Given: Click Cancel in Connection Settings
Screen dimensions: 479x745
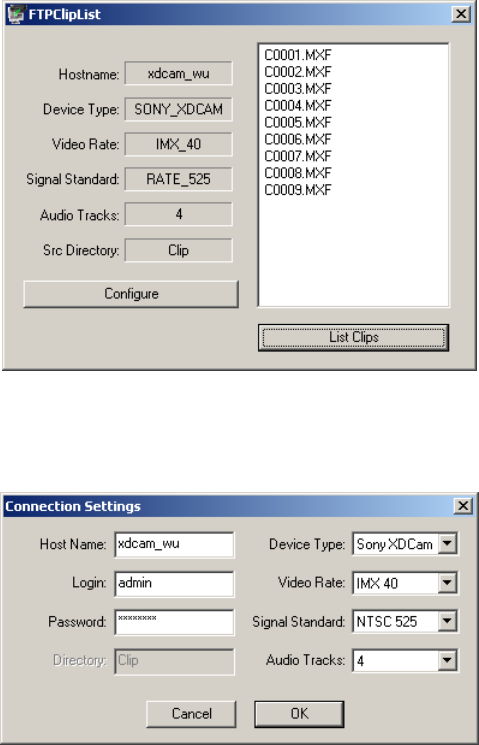Looking at the screenshot, I should pyautogui.click(x=191, y=714).
